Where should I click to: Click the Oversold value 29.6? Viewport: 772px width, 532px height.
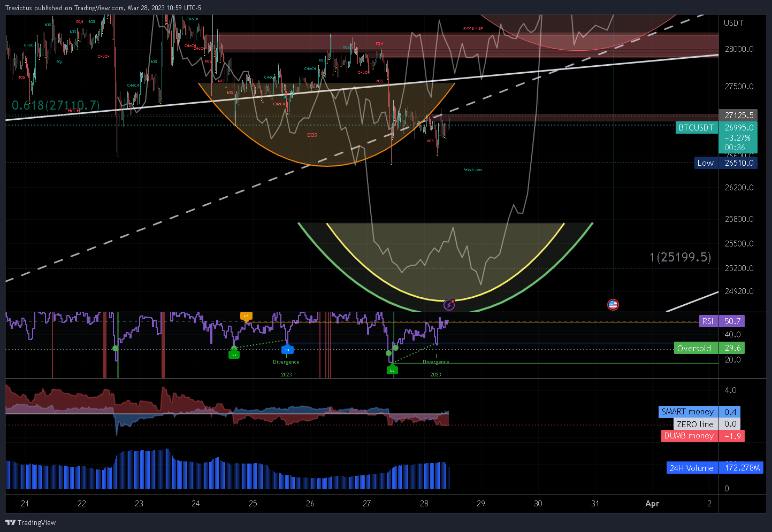click(x=732, y=348)
